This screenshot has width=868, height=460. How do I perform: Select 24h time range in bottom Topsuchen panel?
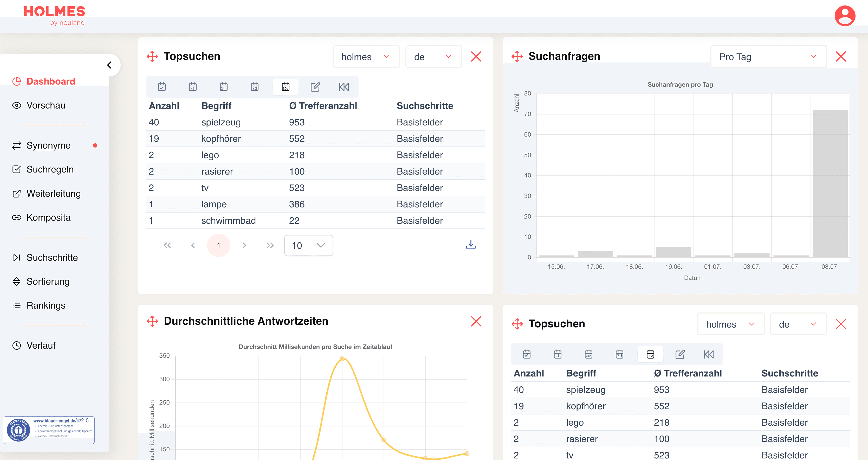pyautogui.click(x=589, y=354)
